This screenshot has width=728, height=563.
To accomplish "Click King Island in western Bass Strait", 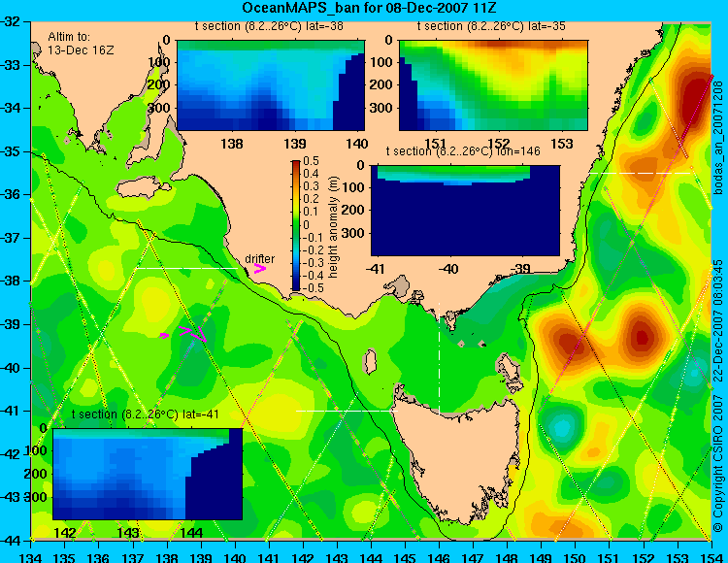I will tap(370, 362).
